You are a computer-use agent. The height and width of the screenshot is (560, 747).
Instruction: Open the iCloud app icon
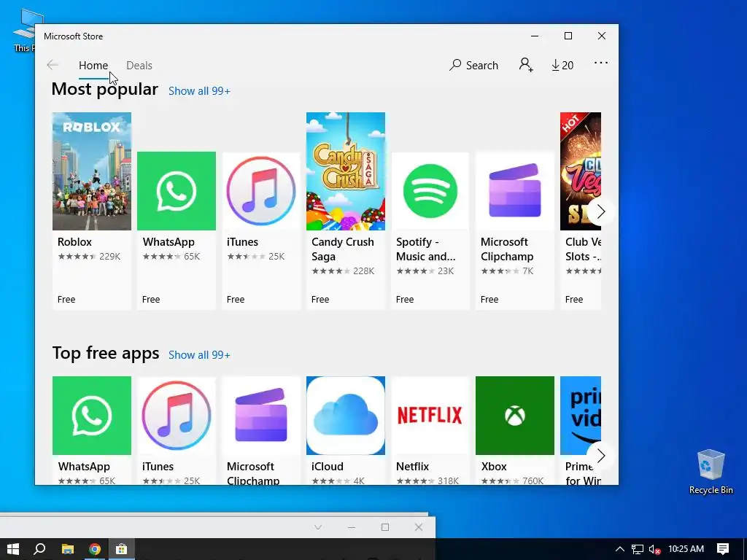tap(345, 416)
